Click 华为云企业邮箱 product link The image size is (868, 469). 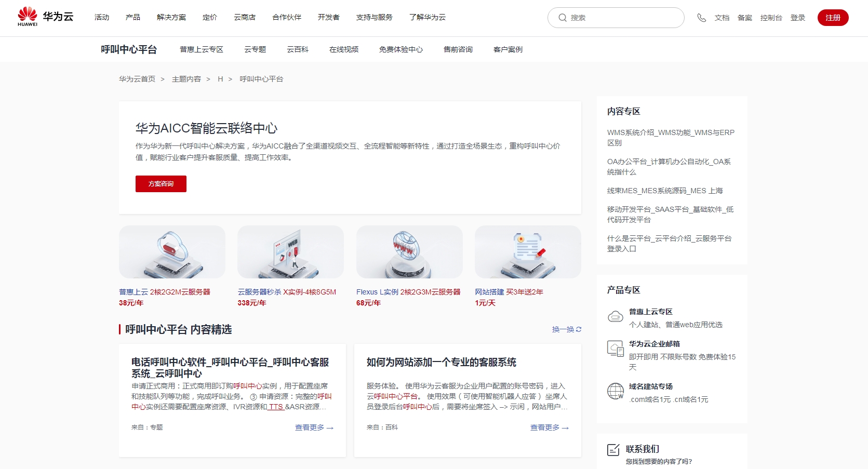pos(655,344)
